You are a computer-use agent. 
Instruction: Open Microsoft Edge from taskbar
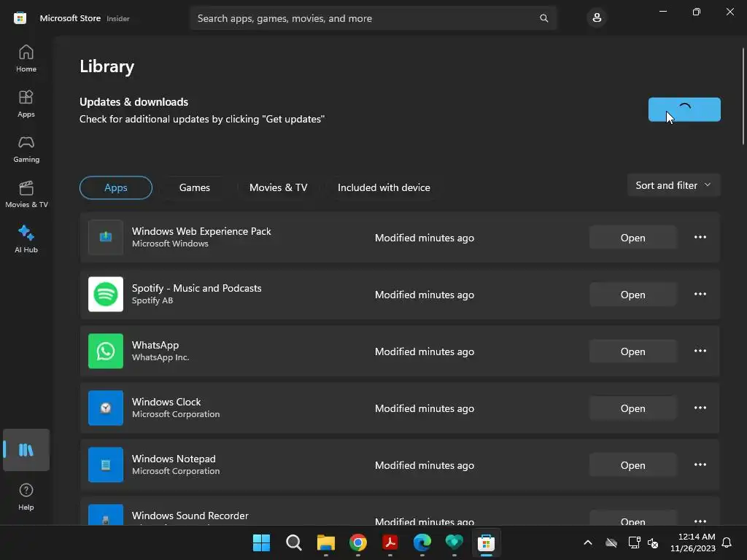(422, 542)
